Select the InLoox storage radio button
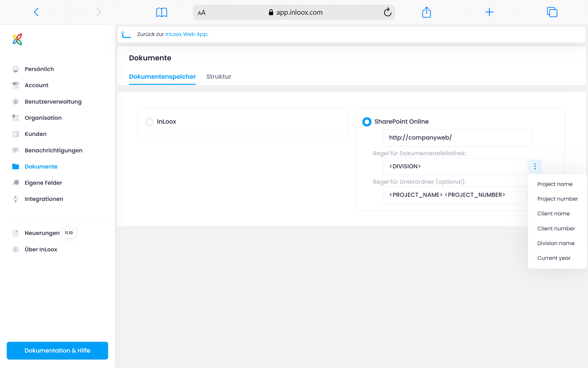588x368 pixels. (150, 122)
